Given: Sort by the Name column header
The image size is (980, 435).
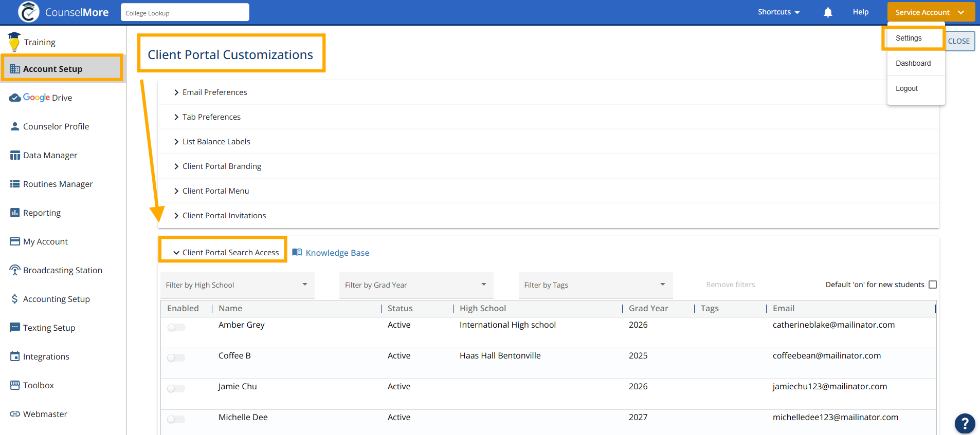Looking at the screenshot, I should 230,308.
